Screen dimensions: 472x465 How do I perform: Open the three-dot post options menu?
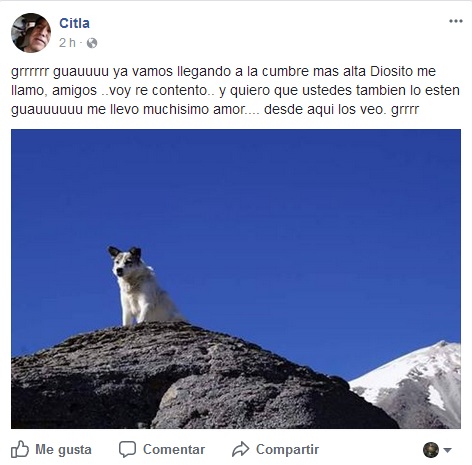456,21
